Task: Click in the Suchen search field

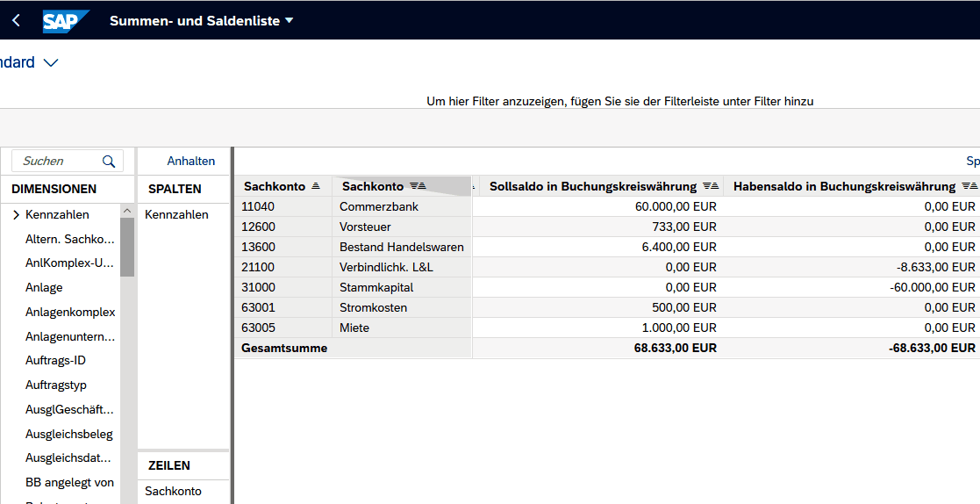Action: click(58, 161)
